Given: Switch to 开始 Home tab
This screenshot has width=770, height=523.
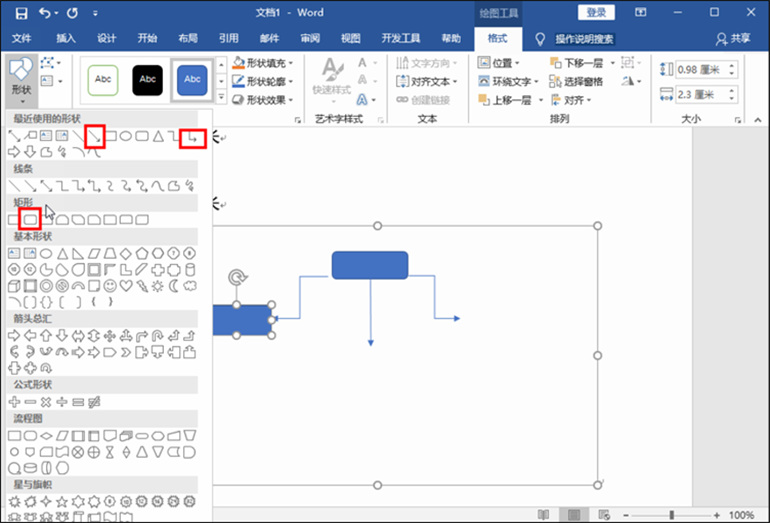Looking at the screenshot, I should coord(147,38).
